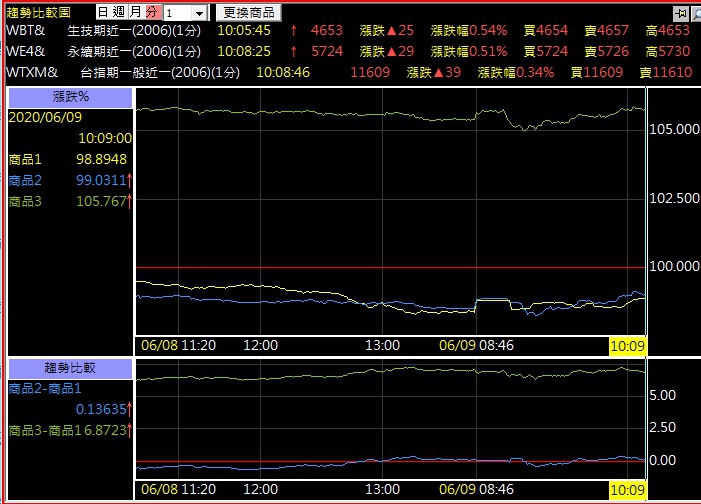Click the 105.000 price axis label
The image size is (701, 504).
click(x=674, y=130)
